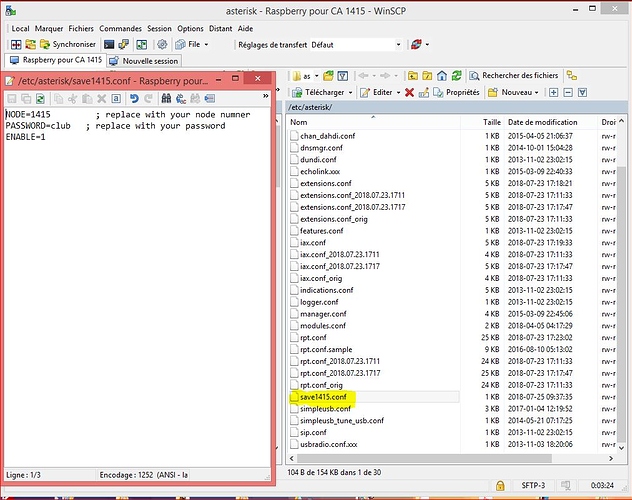Click the Propriétés button

click(x=456, y=93)
